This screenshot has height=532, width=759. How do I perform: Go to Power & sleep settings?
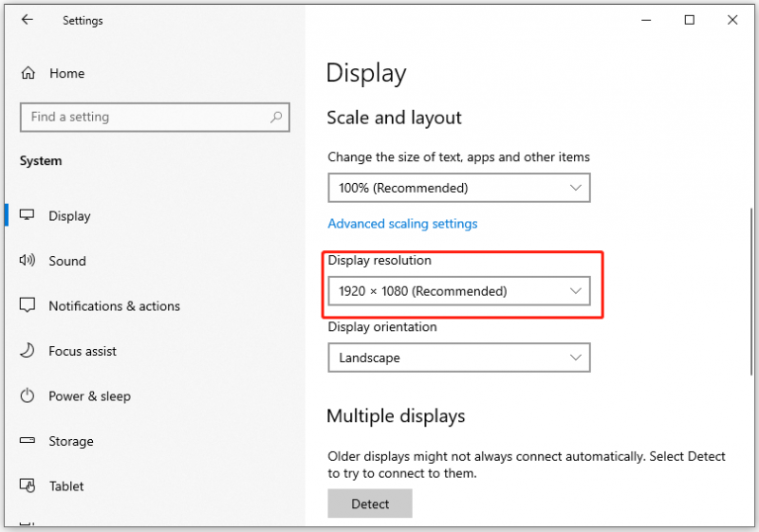89,396
